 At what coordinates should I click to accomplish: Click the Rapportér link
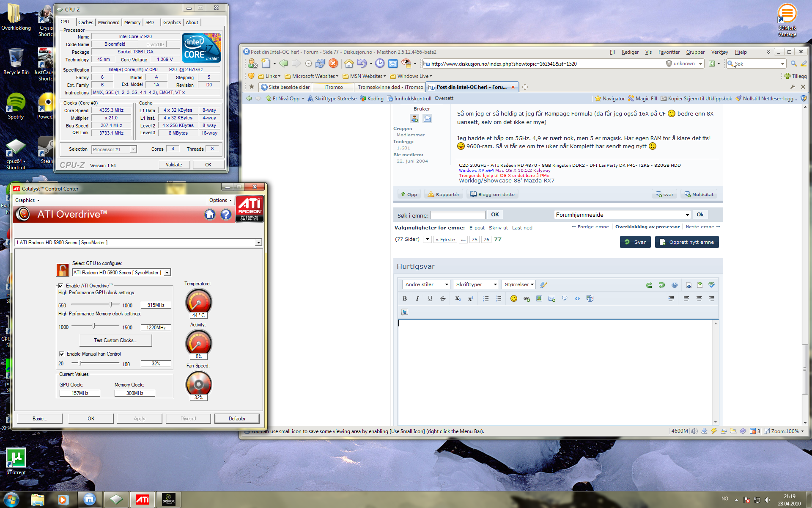[x=443, y=194]
